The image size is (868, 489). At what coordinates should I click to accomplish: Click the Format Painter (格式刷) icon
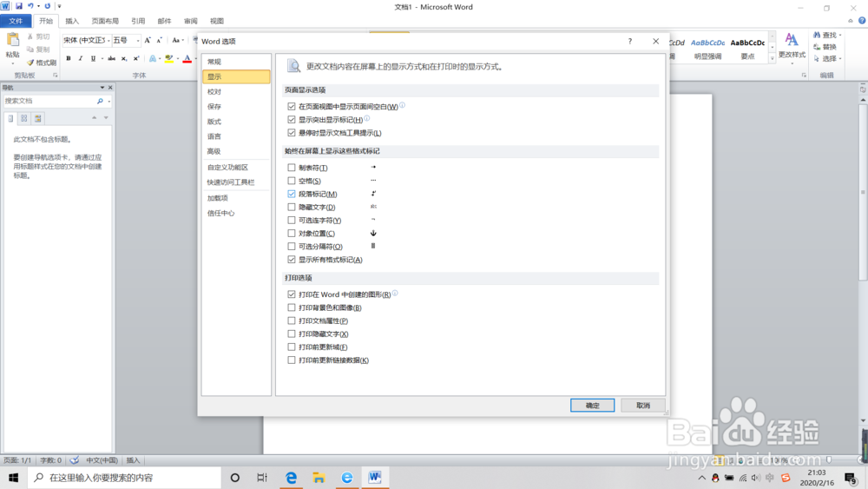pos(30,63)
